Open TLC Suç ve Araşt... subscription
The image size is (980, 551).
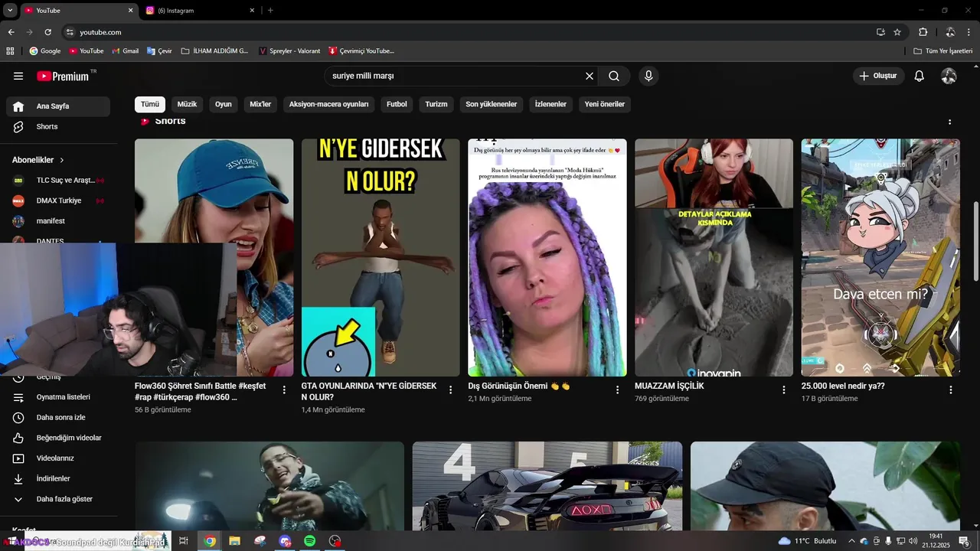click(58, 180)
